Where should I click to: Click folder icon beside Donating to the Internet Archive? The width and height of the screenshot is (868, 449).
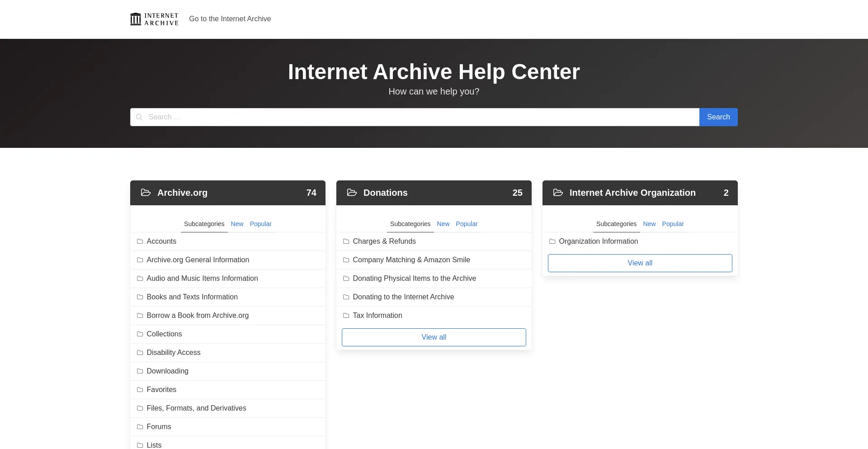click(x=346, y=297)
